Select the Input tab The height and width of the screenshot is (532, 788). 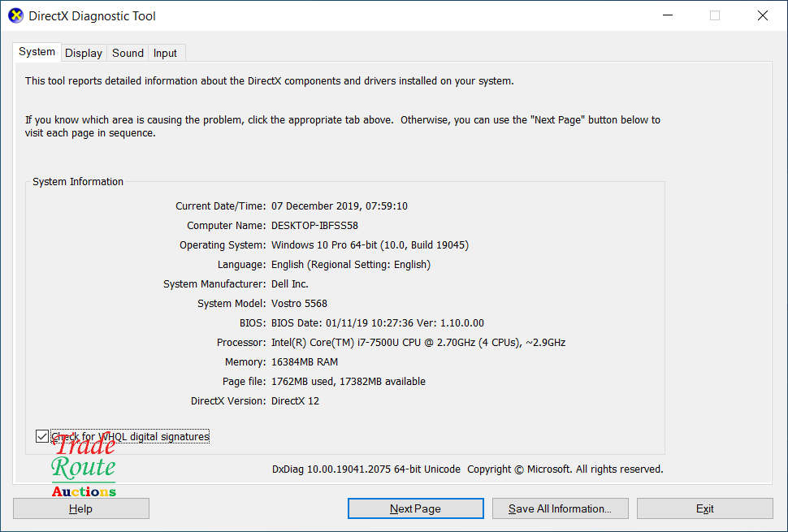165,52
